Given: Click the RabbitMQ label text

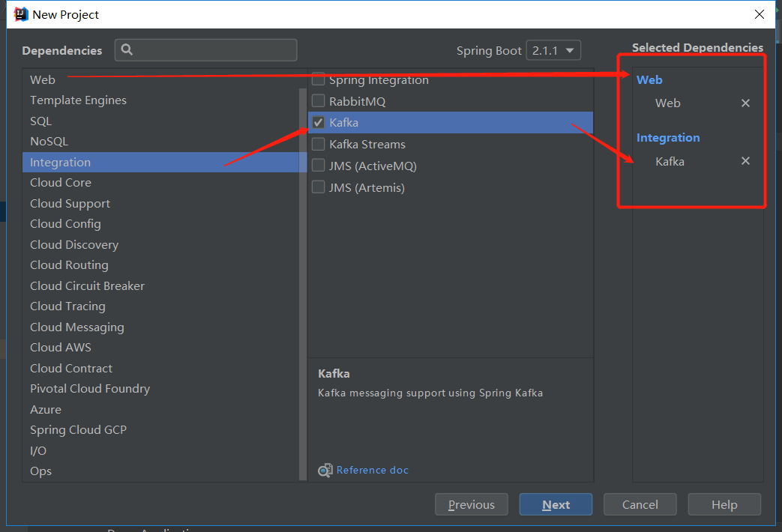Looking at the screenshot, I should point(357,102).
